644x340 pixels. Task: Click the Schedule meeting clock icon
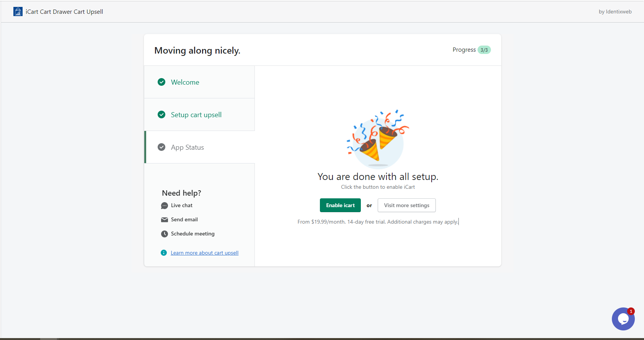click(x=165, y=234)
